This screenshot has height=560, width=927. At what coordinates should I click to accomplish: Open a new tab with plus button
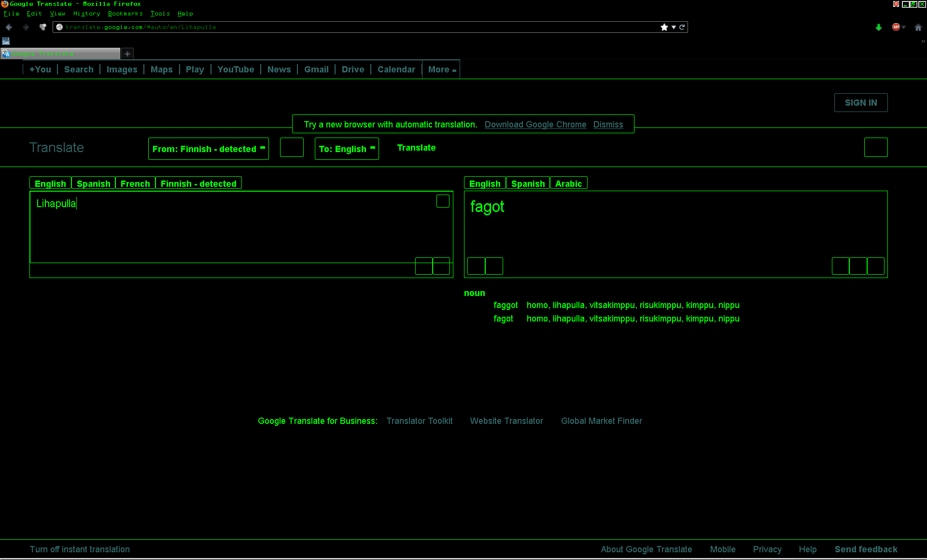pos(127,54)
